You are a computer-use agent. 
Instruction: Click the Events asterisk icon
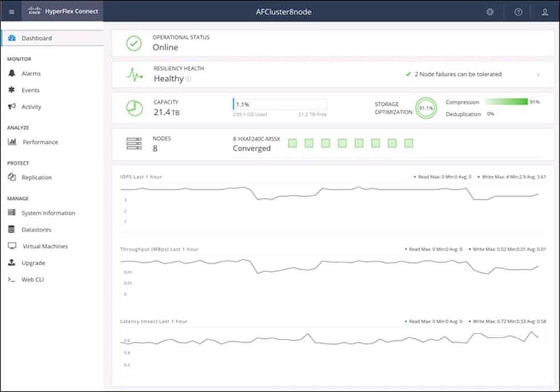11,90
